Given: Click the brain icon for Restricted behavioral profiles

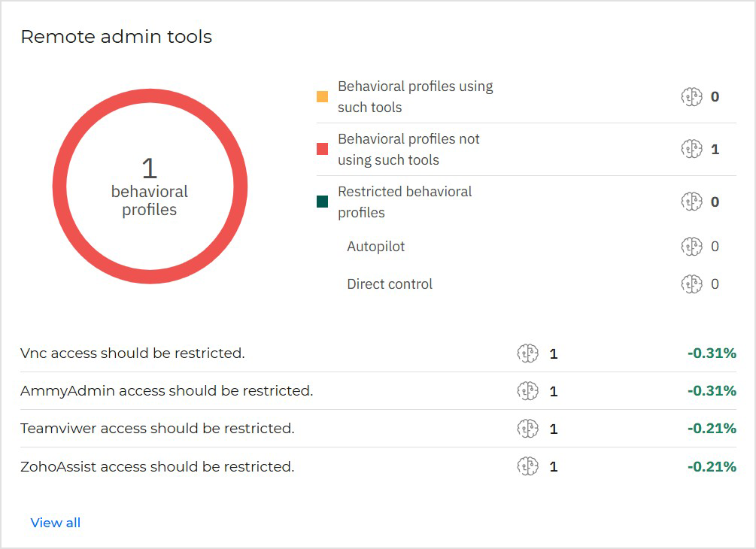Looking at the screenshot, I should coord(692,201).
